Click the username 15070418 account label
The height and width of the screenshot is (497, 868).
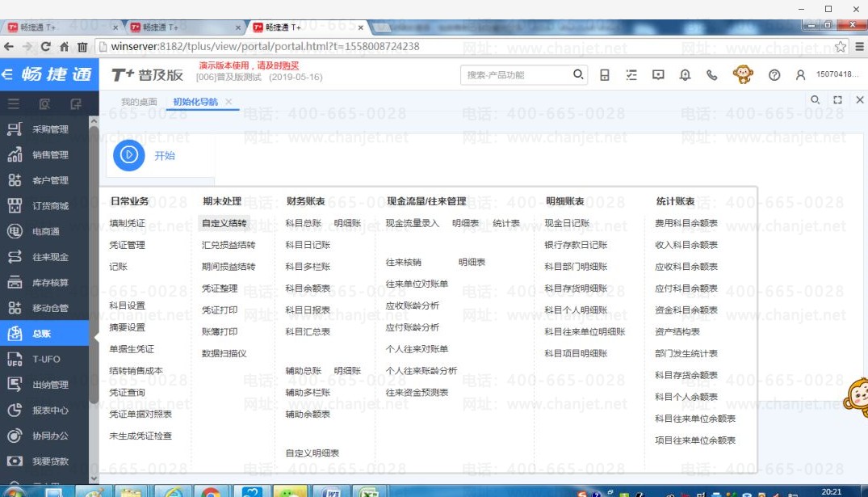(837, 74)
